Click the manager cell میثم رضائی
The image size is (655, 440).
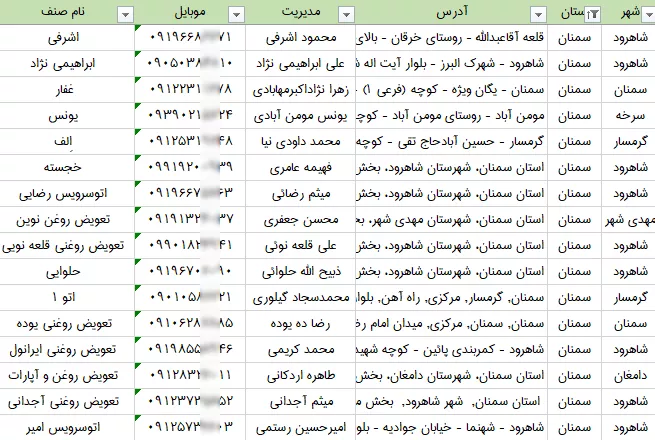click(x=300, y=193)
